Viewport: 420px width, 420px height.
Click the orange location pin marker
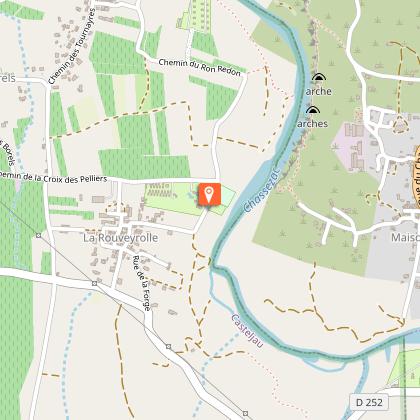209,194
